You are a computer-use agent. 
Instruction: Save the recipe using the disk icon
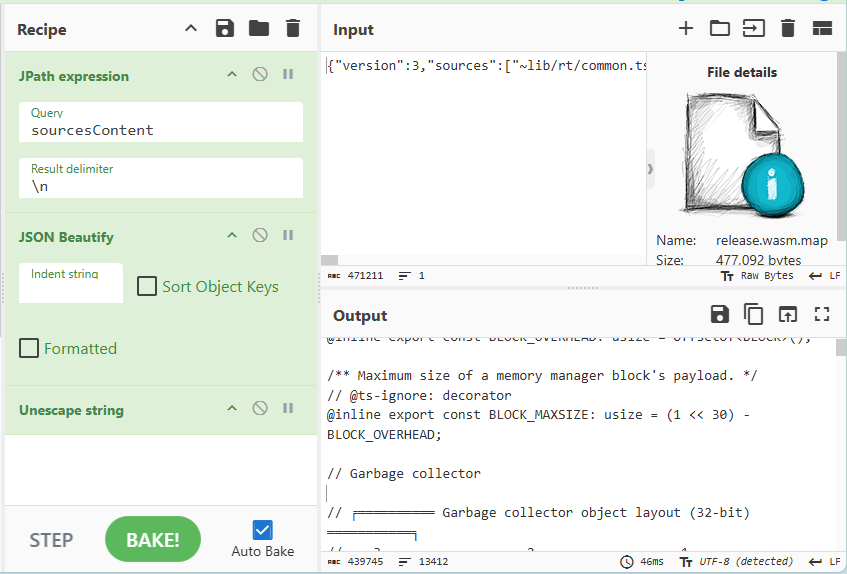pyautogui.click(x=225, y=29)
